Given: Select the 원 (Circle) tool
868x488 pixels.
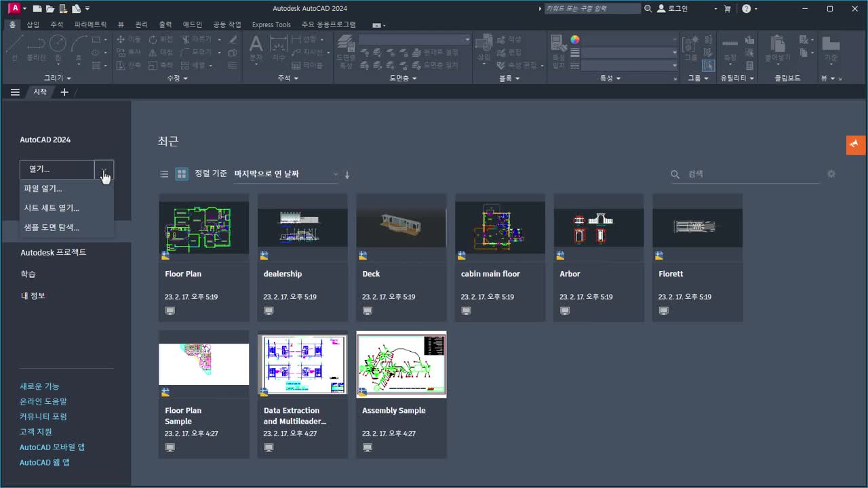Looking at the screenshot, I should [x=58, y=47].
